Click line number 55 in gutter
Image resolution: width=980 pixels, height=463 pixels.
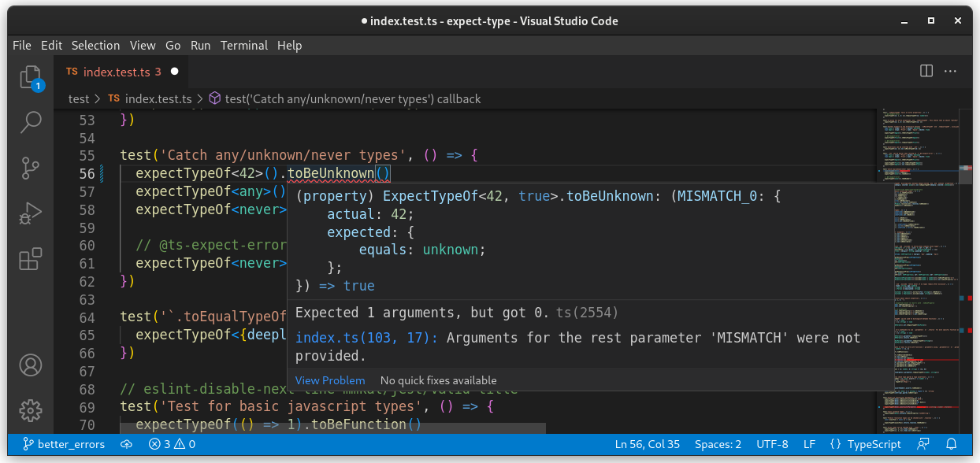click(x=87, y=156)
